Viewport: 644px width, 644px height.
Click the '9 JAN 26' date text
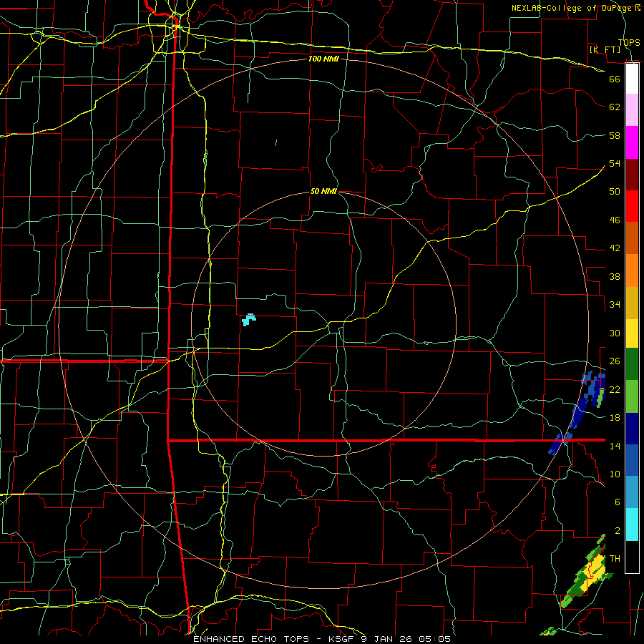click(387, 639)
